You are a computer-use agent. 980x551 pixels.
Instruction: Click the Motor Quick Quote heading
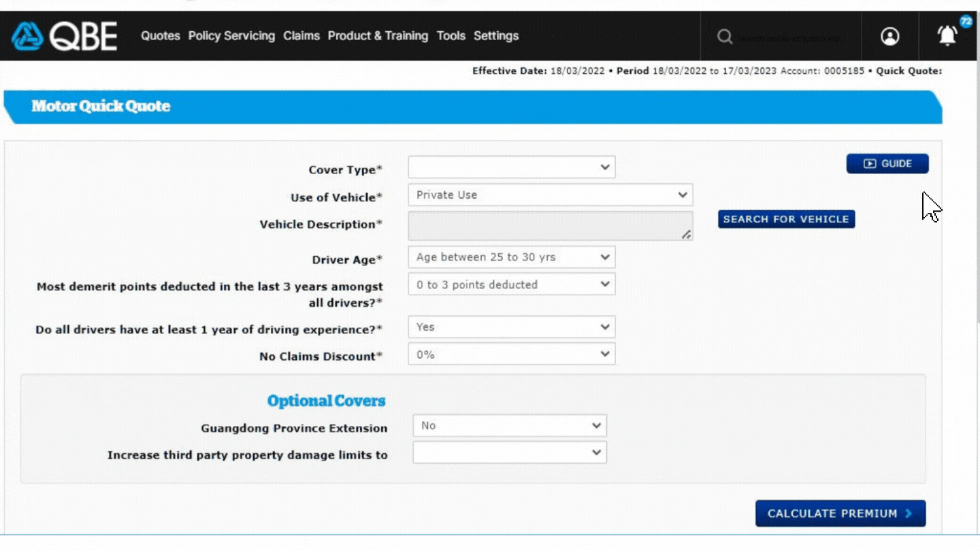coord(101,106)
